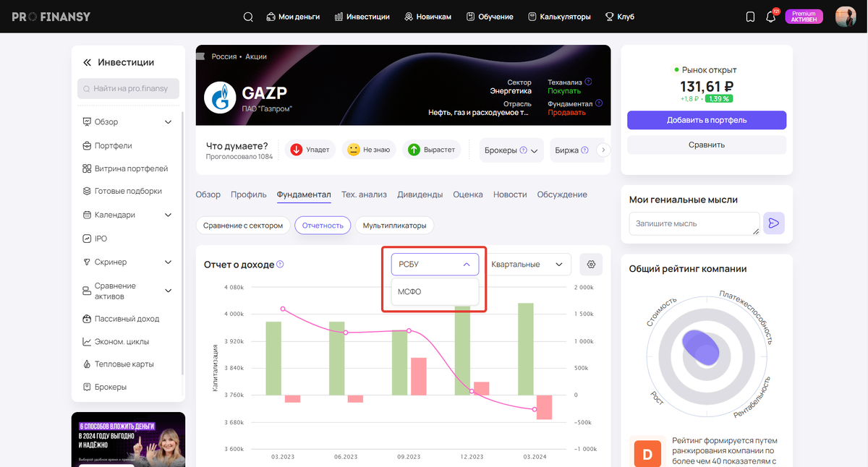This screenshot has width=868, height=467.
Task: Select the Отчетность pill
Action: coord(323,226)
